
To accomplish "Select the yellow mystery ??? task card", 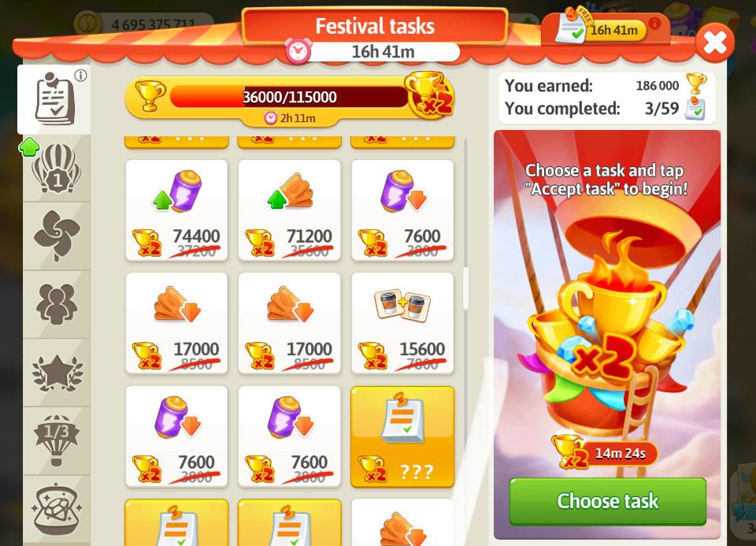I will pos(402,436).
